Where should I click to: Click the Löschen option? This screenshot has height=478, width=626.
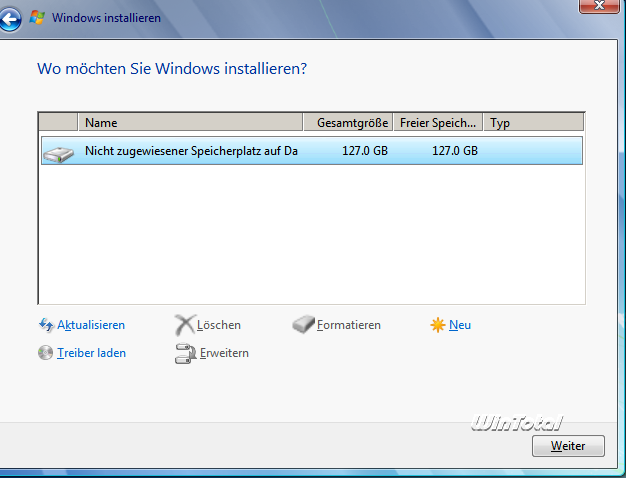coord(219,325)
